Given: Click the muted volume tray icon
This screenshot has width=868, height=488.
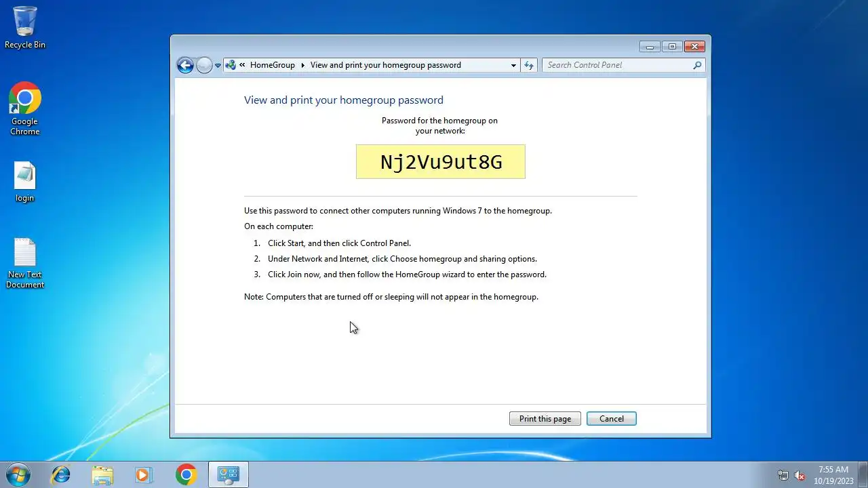Looking at the screenshot, I should tap(800, 475).
